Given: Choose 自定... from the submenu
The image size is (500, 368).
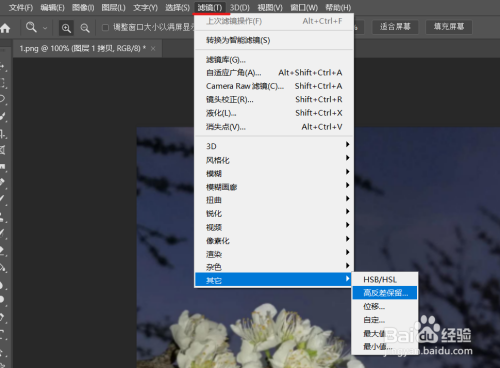Looking at the screenshot, I should coord(385,320).
